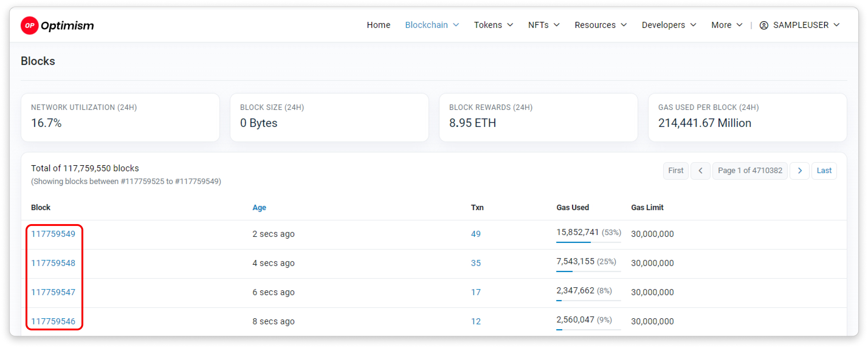Image resolution: width=868 pixels, height=348 pixels.
Task: View the 49 transactions link
Action: tap(475, 234)
